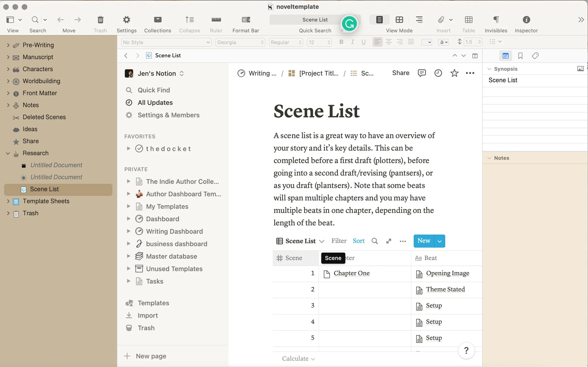Screen dimensions: 588x367
Task: Click the blue New button
Action: (424, 241)
